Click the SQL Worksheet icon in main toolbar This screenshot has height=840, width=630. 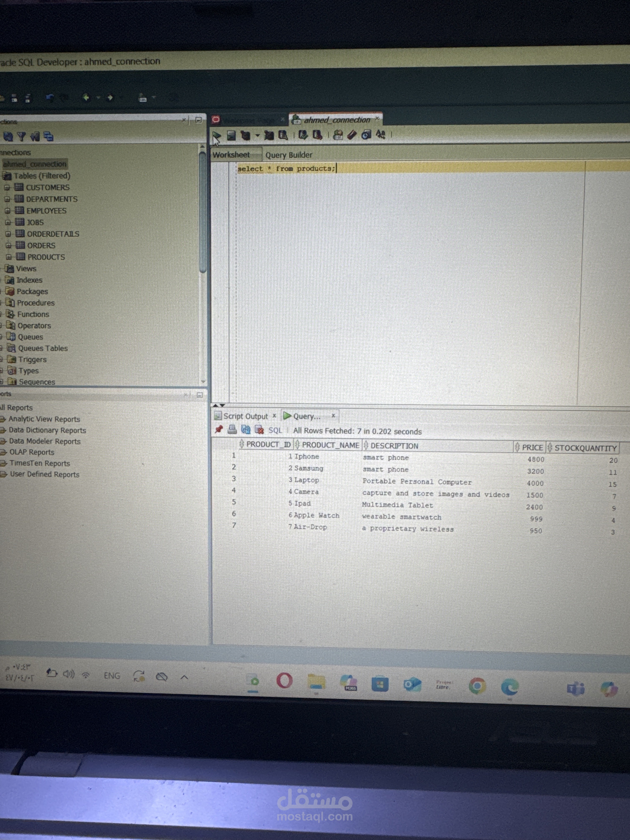point(143,98)
